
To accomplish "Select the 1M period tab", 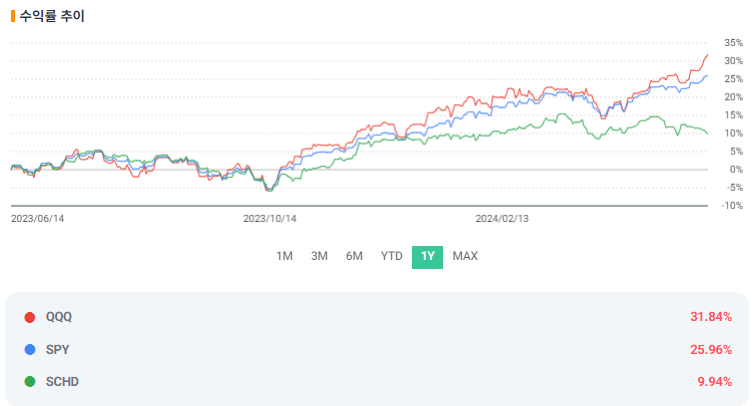I will [x=284, y=256].
